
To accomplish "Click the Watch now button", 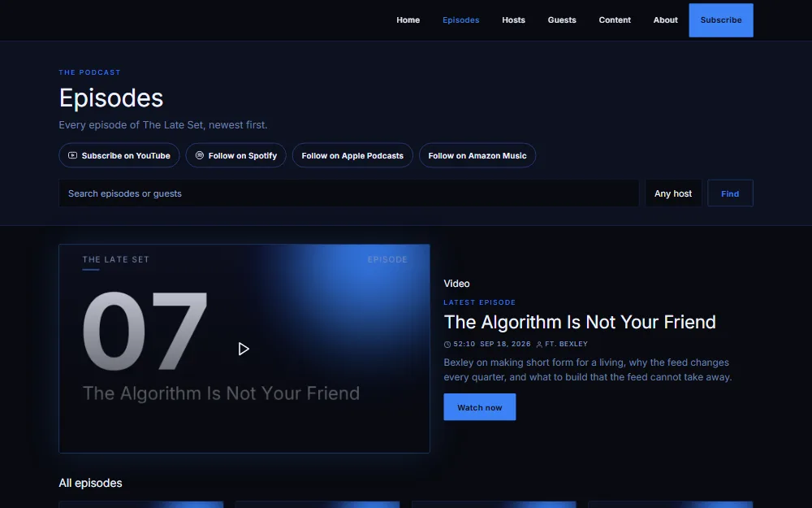I will (480, 407).
